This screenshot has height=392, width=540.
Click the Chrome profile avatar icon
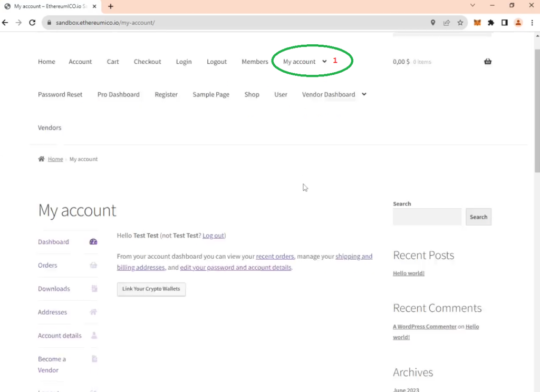click(518, 23)
